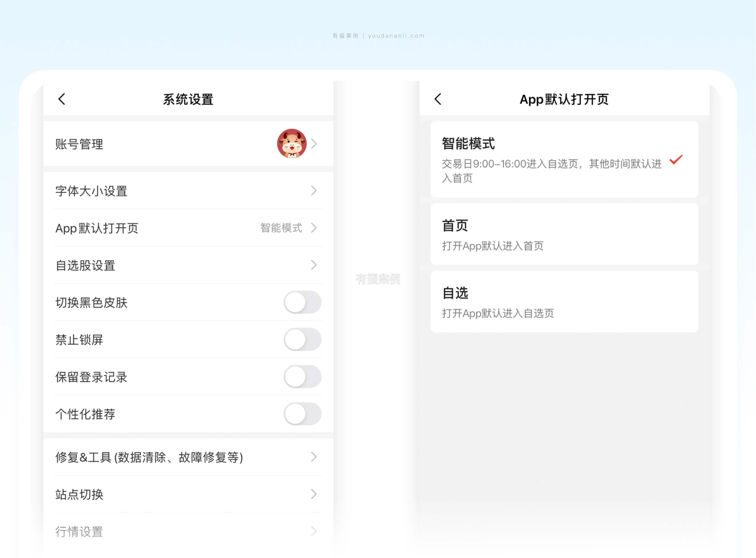Open the 站点切换 menu item
The image size is (756, 558).
(x=80, y=494)
